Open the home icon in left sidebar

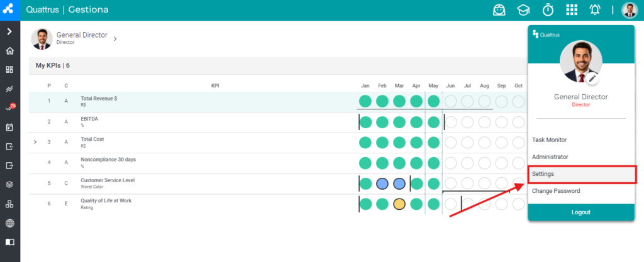point(10,51)
